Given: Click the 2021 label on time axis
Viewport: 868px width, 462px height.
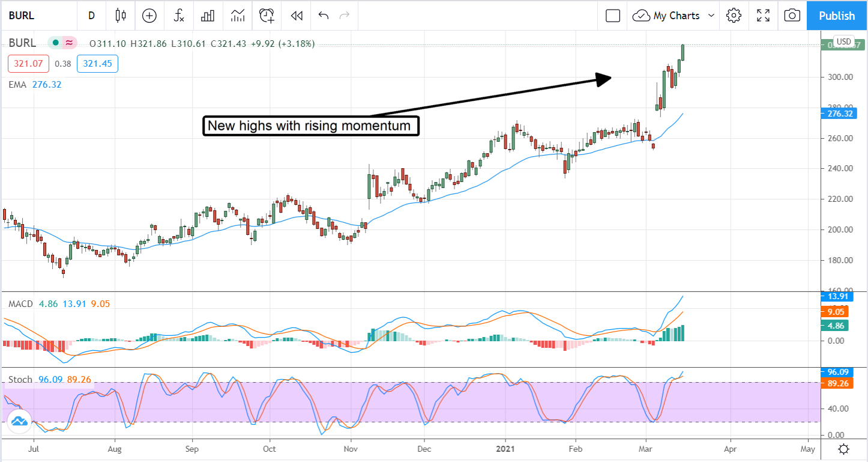Looking at the screenshot, I should coord(505,449).
